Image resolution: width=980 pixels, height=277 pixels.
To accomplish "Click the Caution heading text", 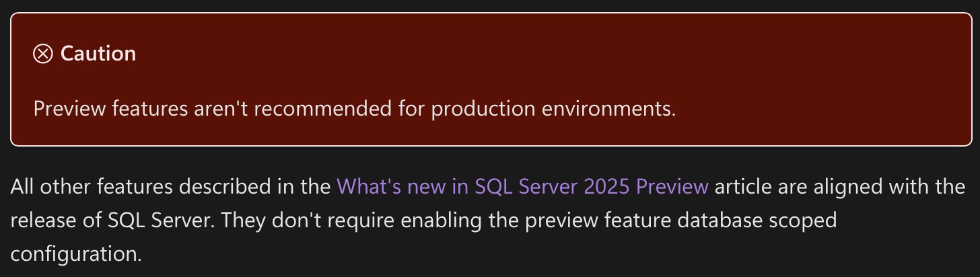I will tap(98, 54).
